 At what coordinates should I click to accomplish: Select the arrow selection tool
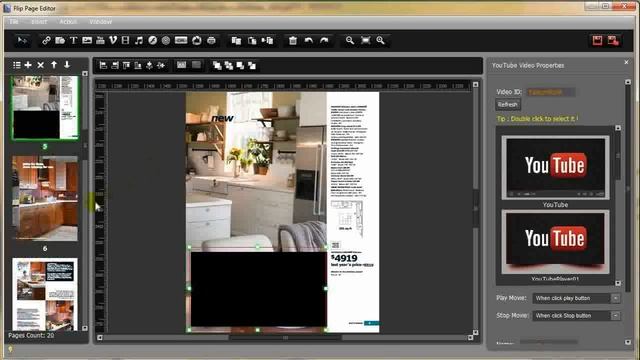point(22,40)
